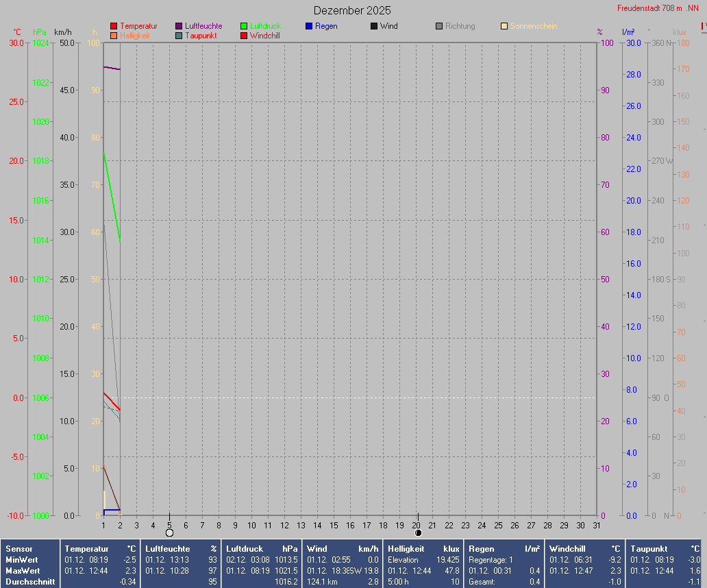
Task: Click the blue Regen legend swatch
Action: coord(309,26)
